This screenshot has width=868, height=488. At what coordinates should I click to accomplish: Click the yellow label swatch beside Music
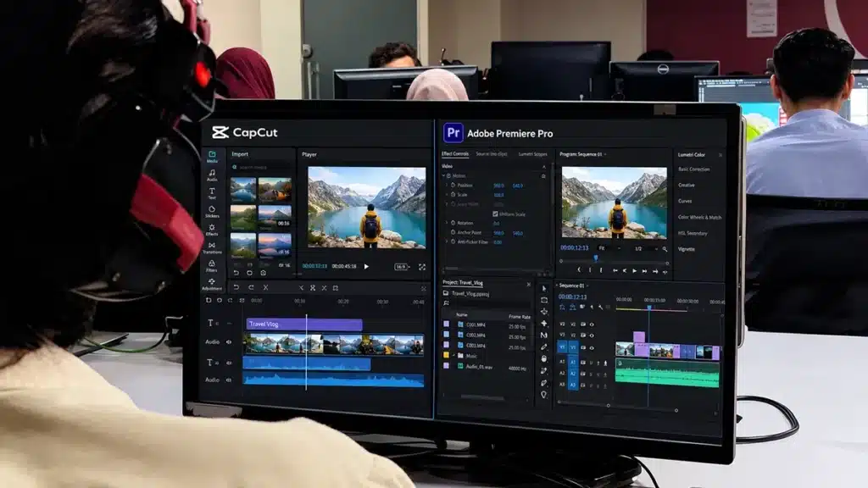click(446, 356)
